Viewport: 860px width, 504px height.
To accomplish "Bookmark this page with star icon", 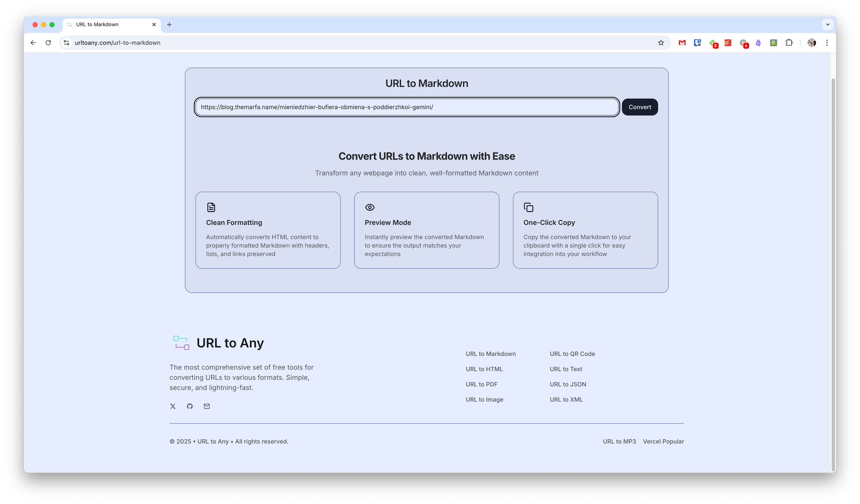I will point(661,43).
